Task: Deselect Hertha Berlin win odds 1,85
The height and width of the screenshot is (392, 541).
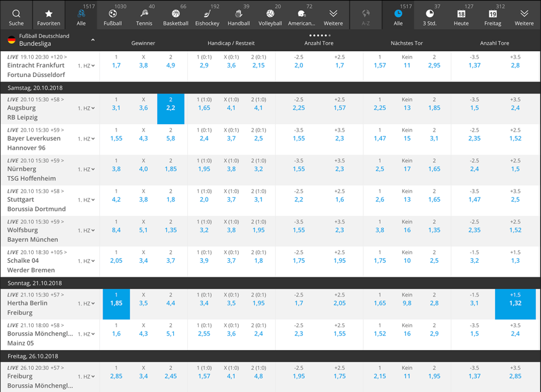Action: tap(116, 304)
